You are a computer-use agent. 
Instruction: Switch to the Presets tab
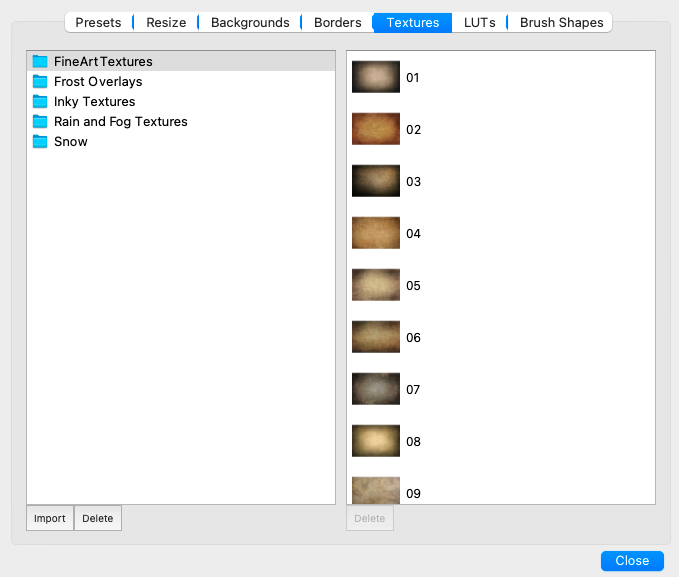click(98, 22)
